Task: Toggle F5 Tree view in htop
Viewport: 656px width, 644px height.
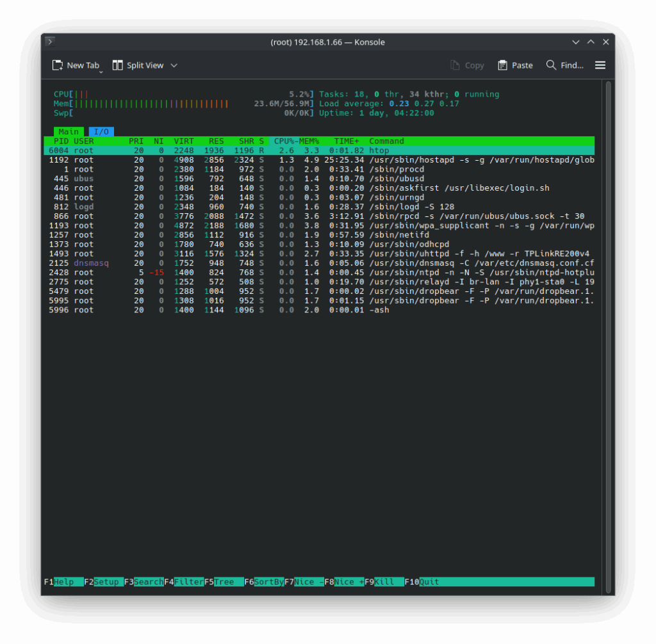Action: click(224, 582)
